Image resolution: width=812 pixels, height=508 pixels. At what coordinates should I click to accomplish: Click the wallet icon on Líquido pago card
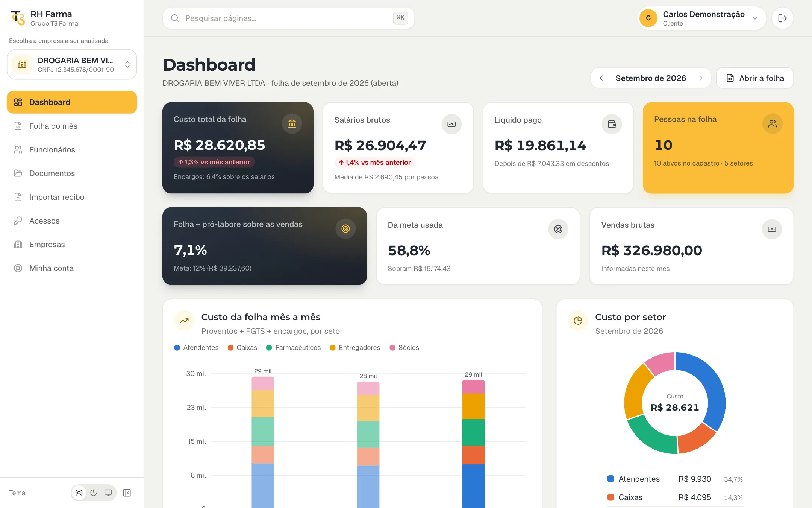[612, 124]
